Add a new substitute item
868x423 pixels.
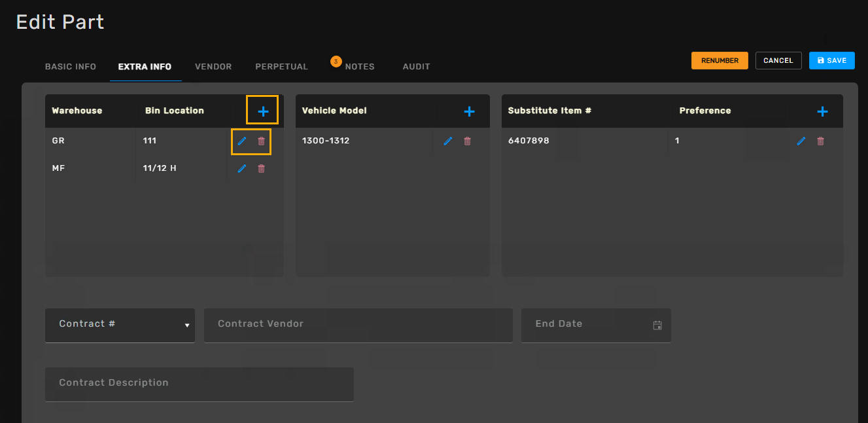pyautogui.click(x=822, y=111)
